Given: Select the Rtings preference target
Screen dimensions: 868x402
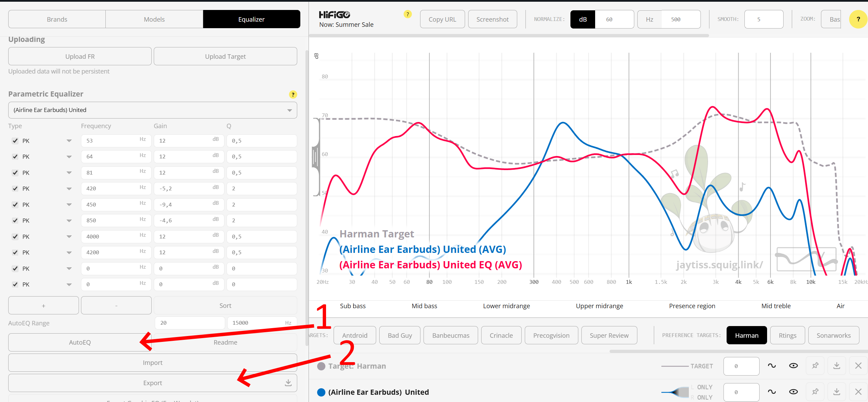Looking at the screenshot, I should click(x=788, y=335).
